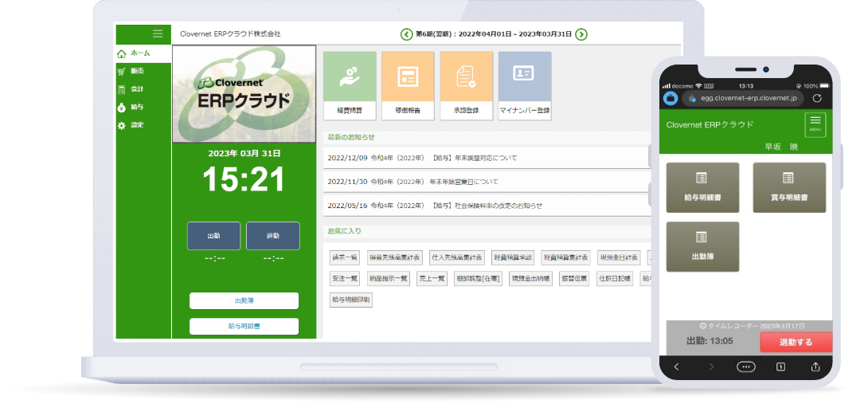This screenshot has height=404, width=868.
Task: Open ホーム in the sidebar
Action: click(143, 53)
